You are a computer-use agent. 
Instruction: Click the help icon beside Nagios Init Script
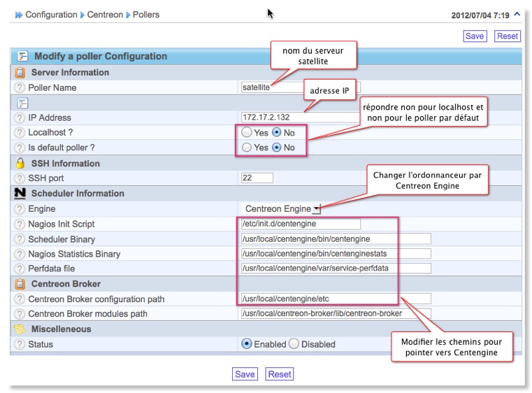(x=20, y=224)
